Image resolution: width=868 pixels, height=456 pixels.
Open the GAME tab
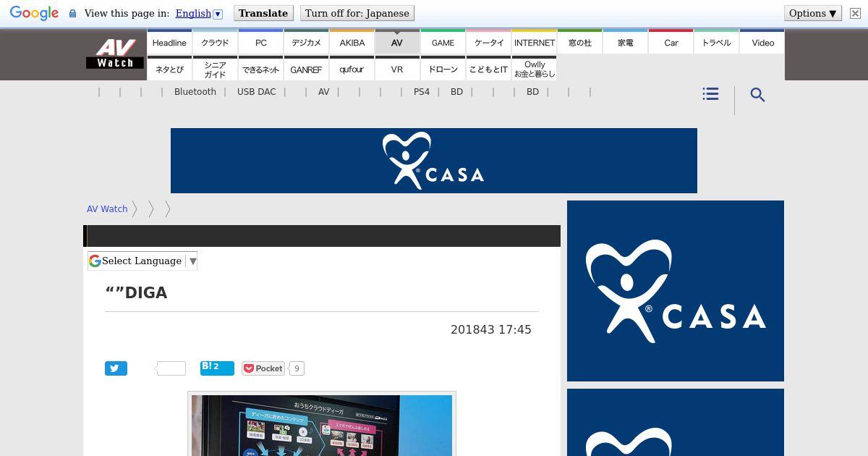pos(443,42)
